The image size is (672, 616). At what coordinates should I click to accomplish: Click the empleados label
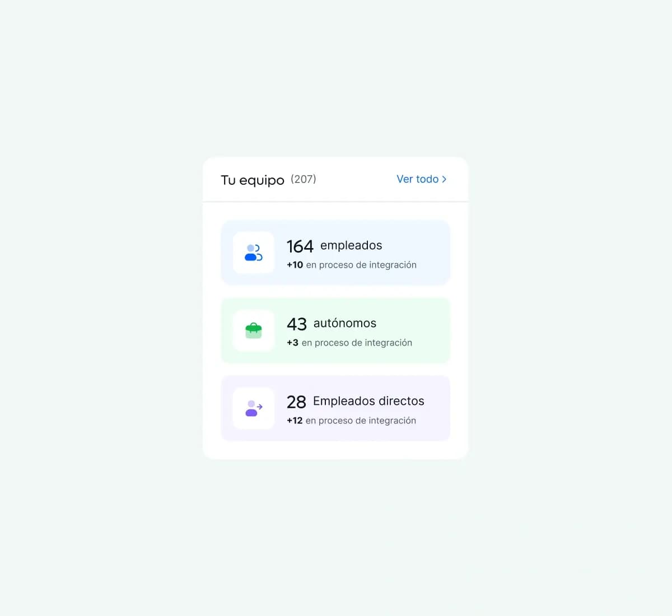tap(351, 246)
